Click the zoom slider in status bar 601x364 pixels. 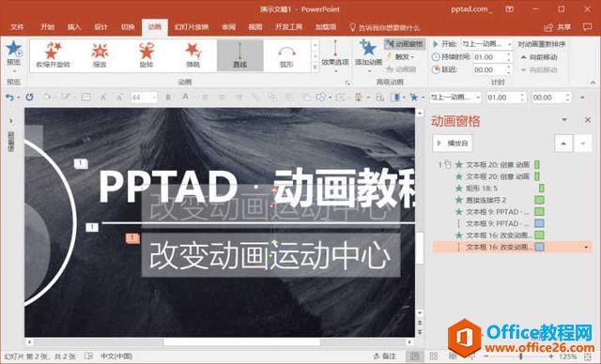pyautogui.click(x=520, y=356)
